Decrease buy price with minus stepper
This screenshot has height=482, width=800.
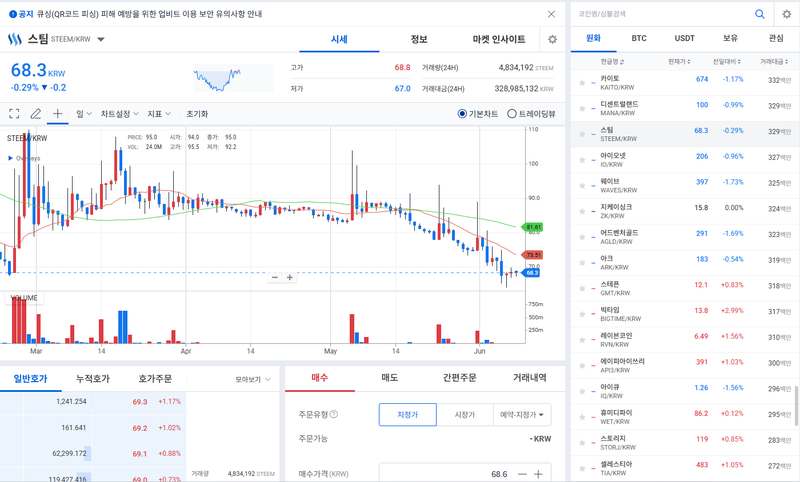(522, 474)
